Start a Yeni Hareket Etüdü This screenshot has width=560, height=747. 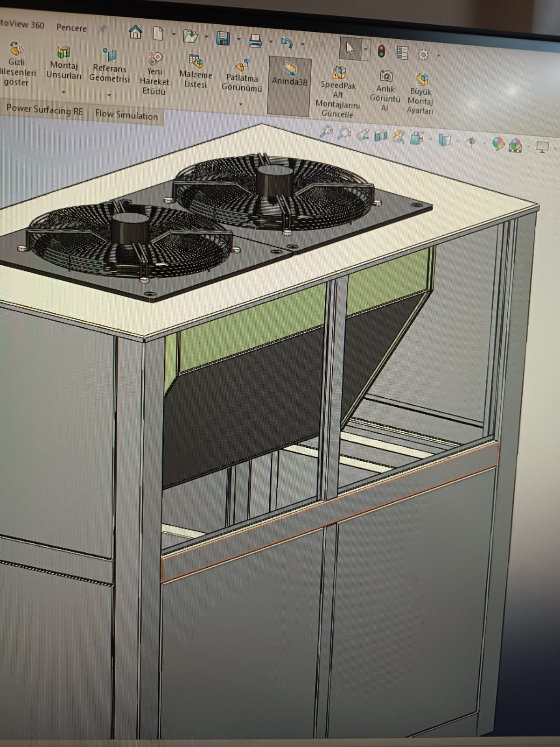(154, 73)
